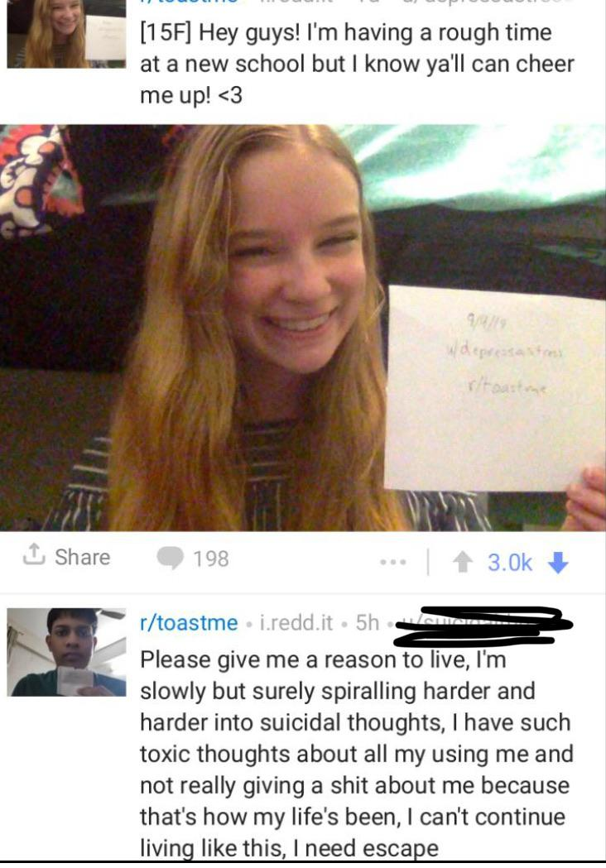The image size is (606, 868).
Task: Tap the share arrow icon
Action: pos(33,554)
